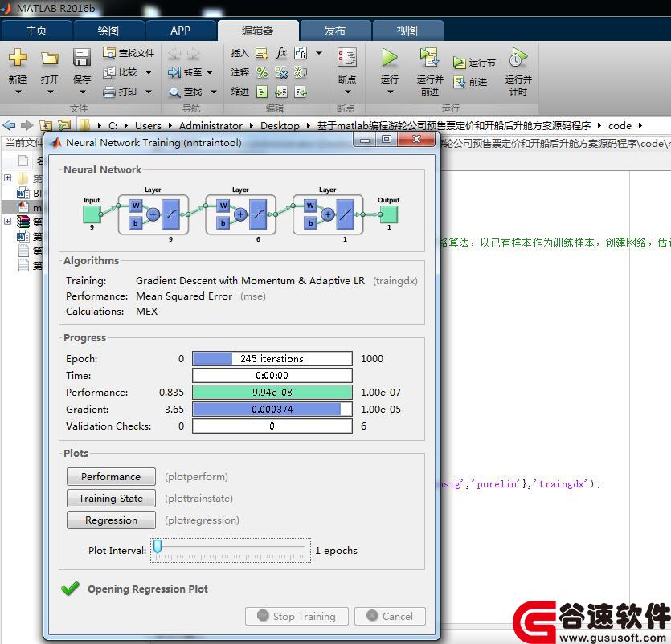Go back using the address bar's left arrow

click(9, 125)
